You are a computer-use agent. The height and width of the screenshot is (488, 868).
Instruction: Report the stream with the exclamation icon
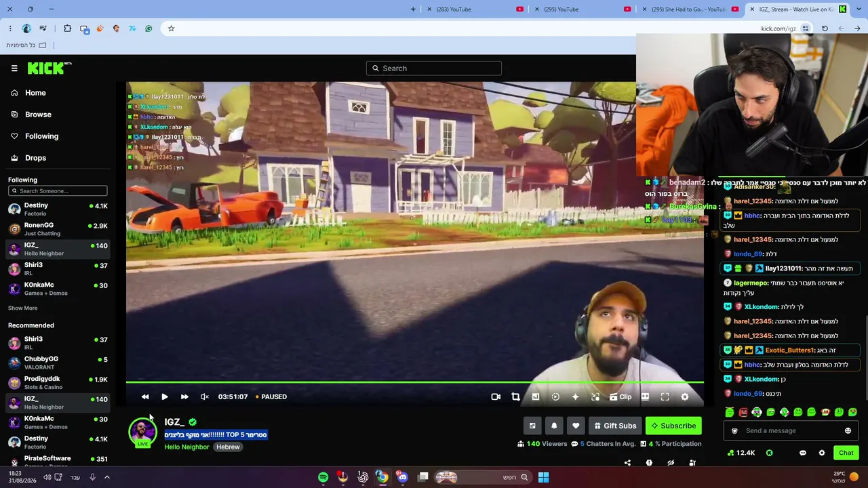pyautogui.click(x=649, y=463)
